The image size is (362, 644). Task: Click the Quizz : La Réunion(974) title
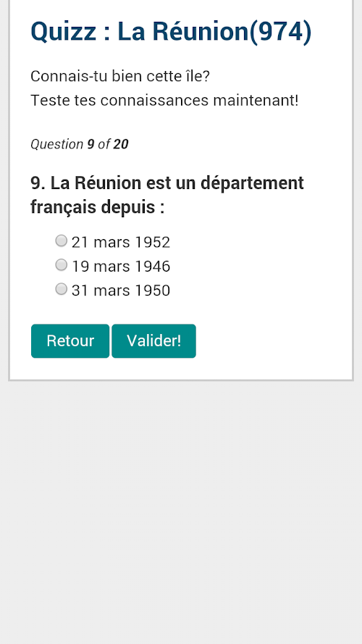[171, 32]
